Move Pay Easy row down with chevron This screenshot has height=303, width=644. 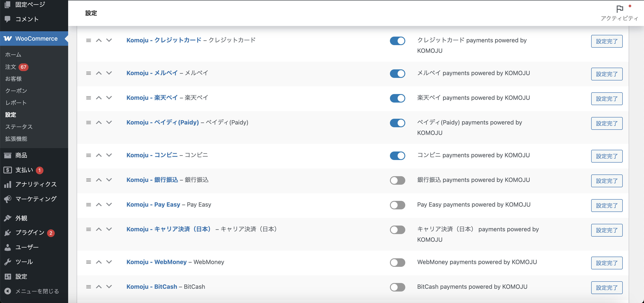[109, 204]
